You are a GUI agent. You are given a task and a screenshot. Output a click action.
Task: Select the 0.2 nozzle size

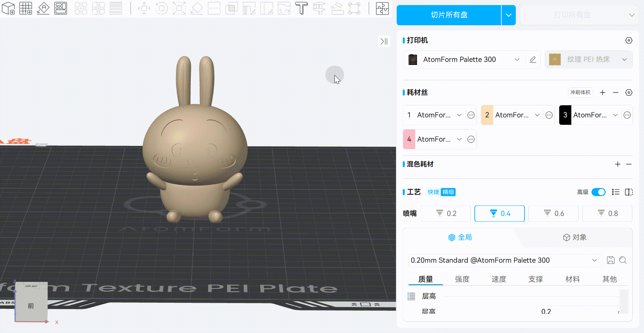tap(446, 214)
